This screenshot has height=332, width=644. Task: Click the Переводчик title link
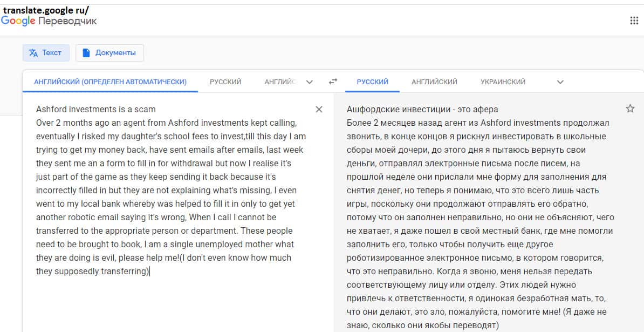pos(68,21)
